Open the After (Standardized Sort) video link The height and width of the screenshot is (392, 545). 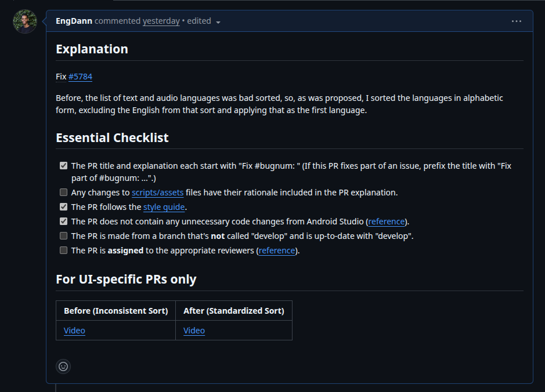point(194,331)
